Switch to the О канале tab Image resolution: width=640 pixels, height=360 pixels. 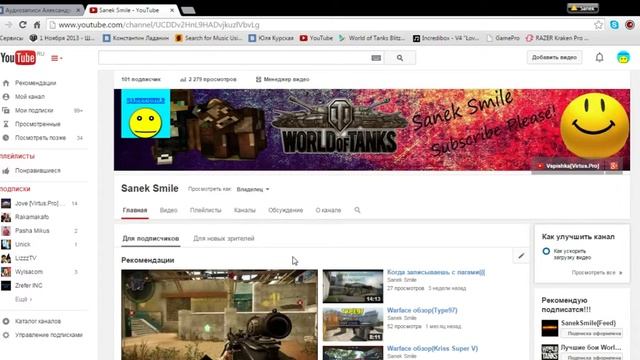tap(328, 210)
